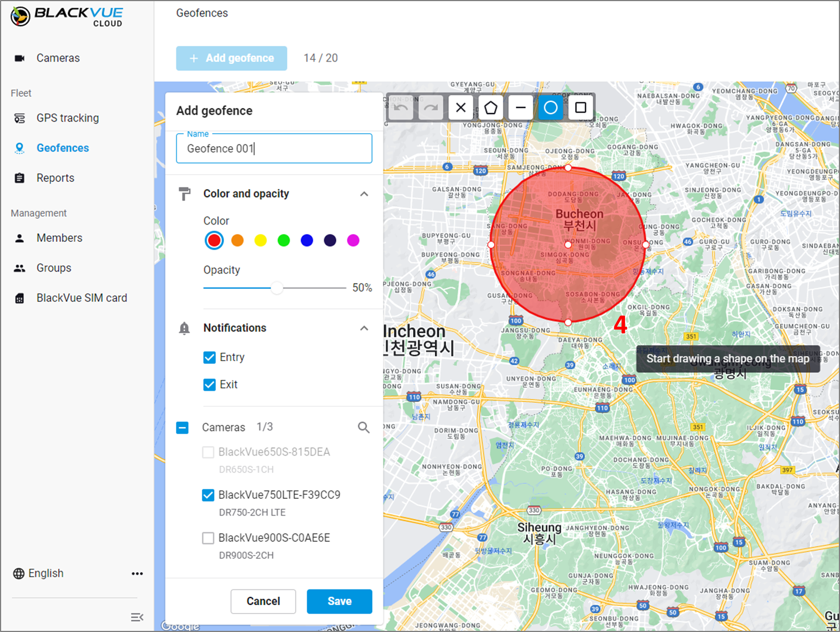Toggle the Cameras select-all checkbox
The height and width of the screenshot is (632, 840).
click(182, 428)
